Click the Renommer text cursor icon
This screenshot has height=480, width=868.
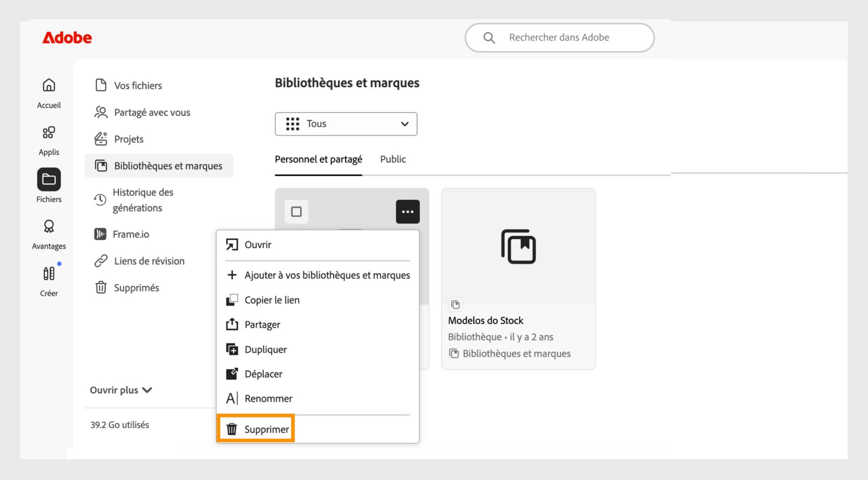tap(232, 399)
